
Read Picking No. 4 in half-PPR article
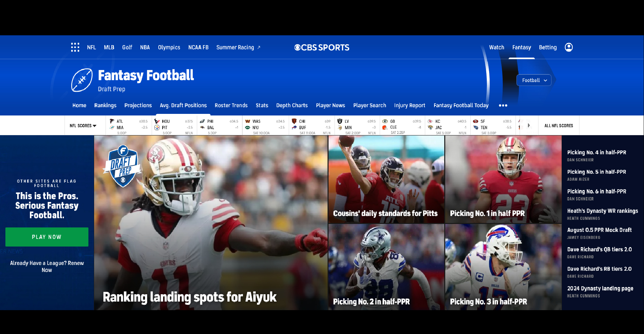point(597,152)
